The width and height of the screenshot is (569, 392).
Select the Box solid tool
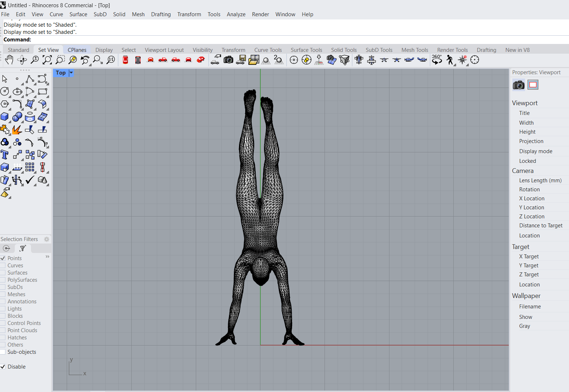tap(5, 117)
